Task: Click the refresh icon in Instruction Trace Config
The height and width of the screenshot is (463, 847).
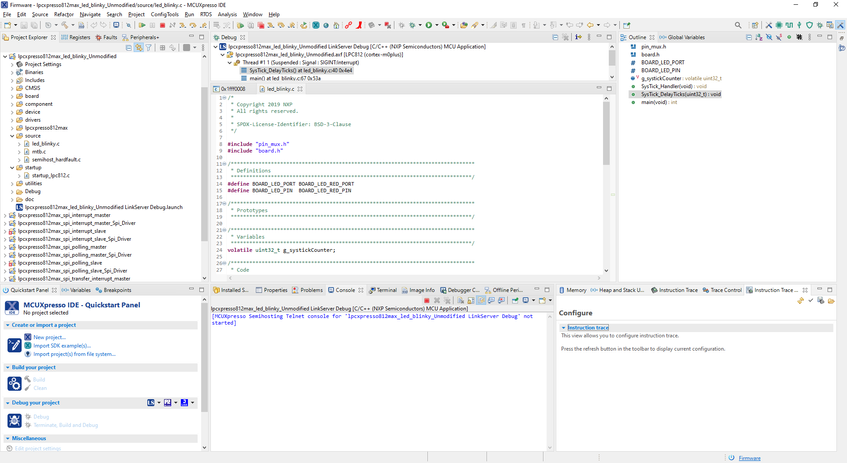Action: 801,300
